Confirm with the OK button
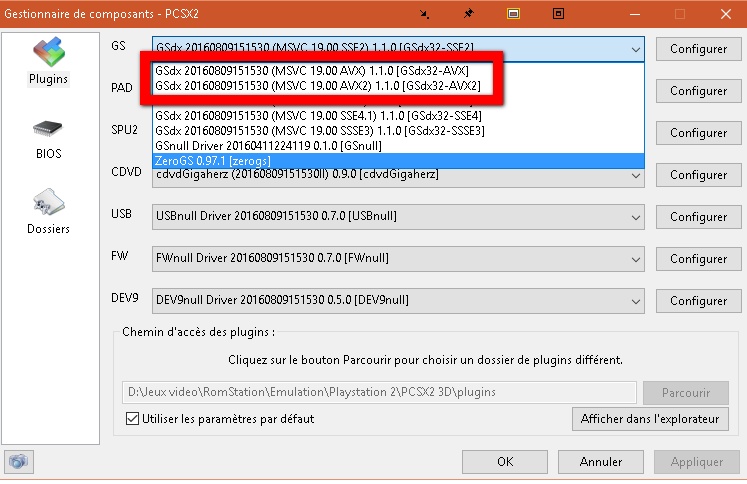747x484 pixels. pyautogui.click(x=505, y=462)
